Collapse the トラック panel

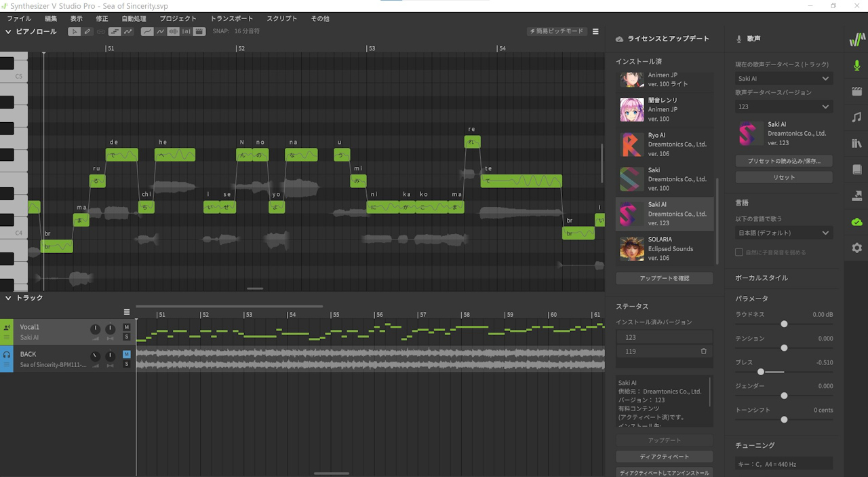point(8,298)
